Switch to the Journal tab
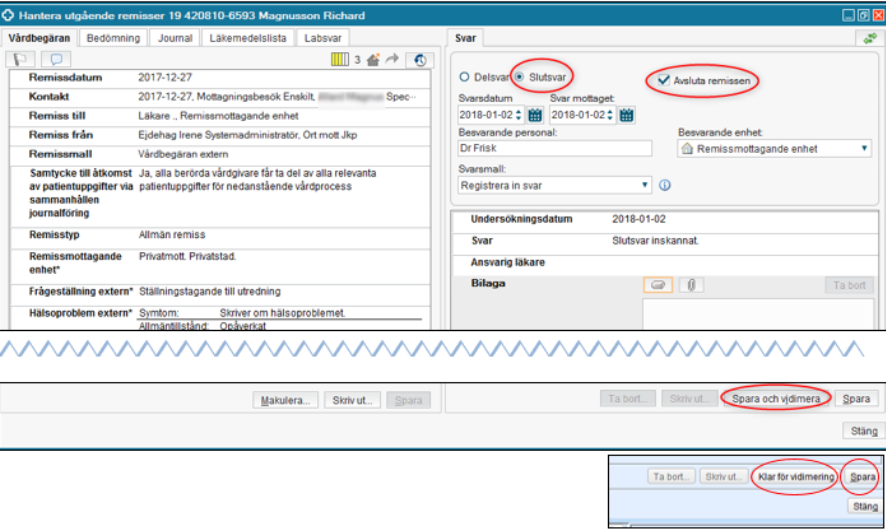The width and height of the screenshot is (886, 530). coord(175,38)
